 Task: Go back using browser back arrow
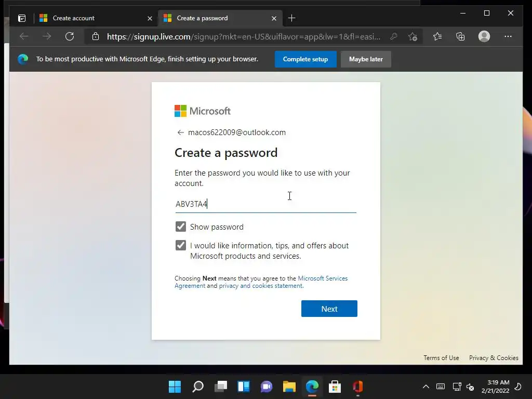click(x=24, y=36)
